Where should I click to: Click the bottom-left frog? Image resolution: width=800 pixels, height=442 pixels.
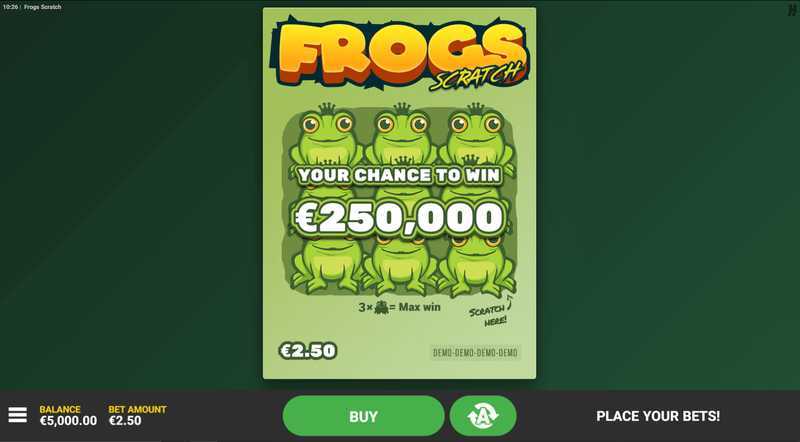click(327, 265)
